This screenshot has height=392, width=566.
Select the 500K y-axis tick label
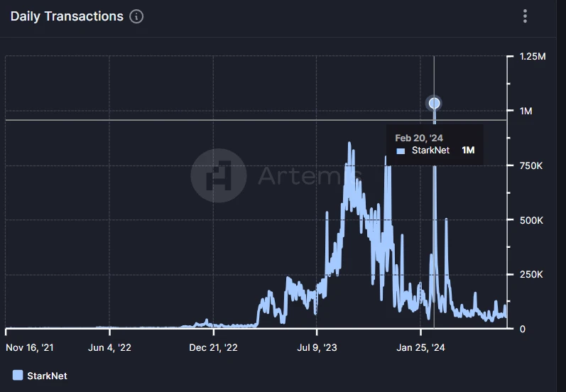point(531,220)
